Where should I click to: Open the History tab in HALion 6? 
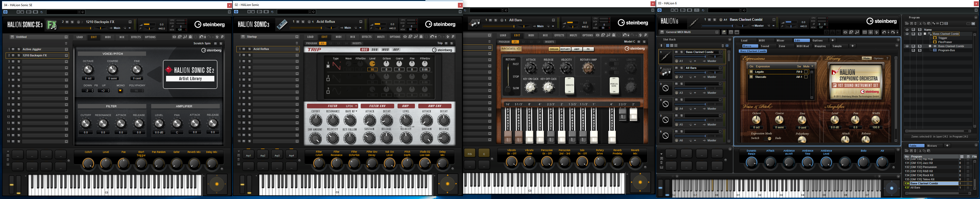click(932, 145)
